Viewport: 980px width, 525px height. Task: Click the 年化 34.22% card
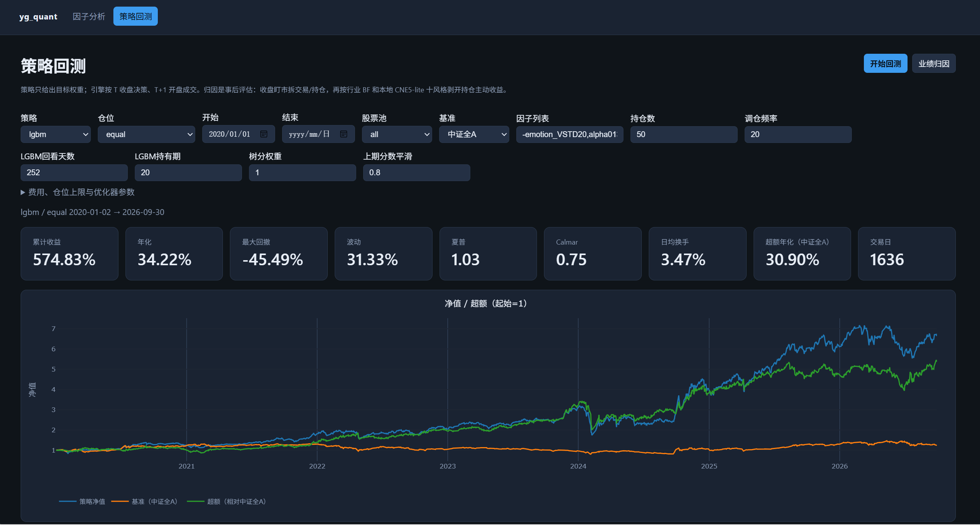[x=174, y=254]
